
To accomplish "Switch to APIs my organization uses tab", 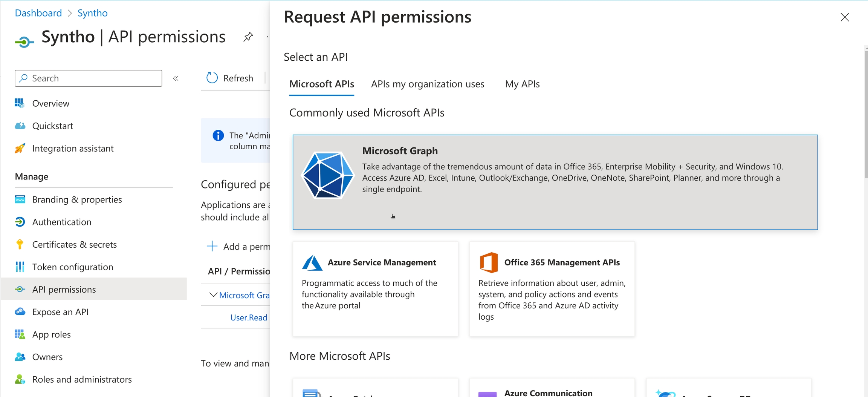I will pyautogui.click(x=428, y=84).
